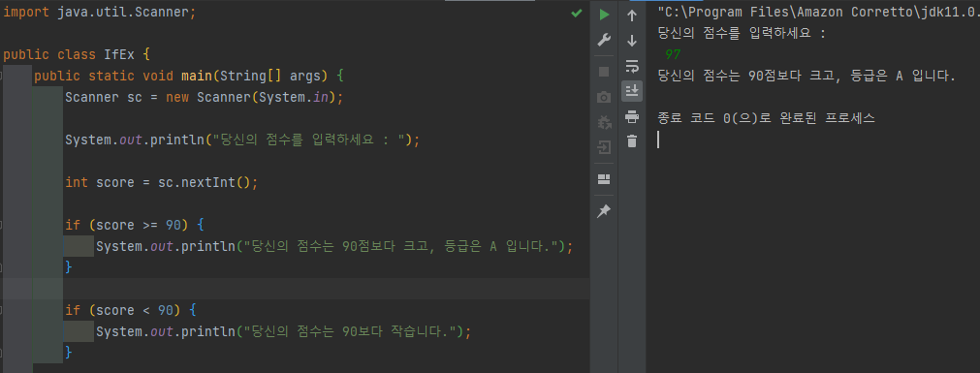Click the bug Attach Debugger icon
980x373 pixels.
point(604,122)
